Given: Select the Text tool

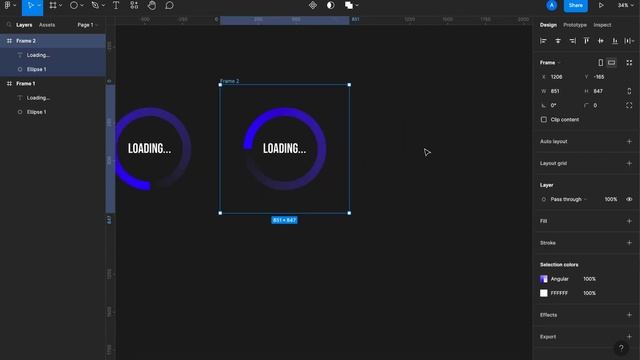Looking at the screenshot, I should [116, 5].
